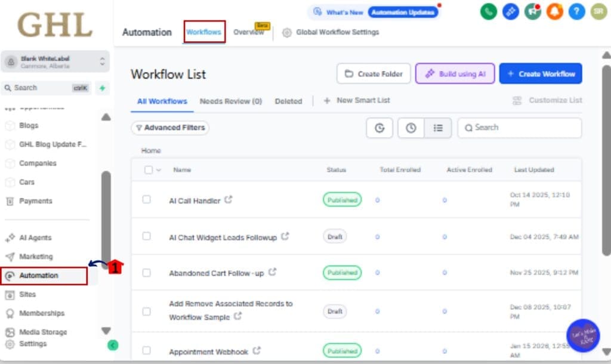The image size is (611, 364).
Task: Open the notification bell icon
Action: [554, 12]
